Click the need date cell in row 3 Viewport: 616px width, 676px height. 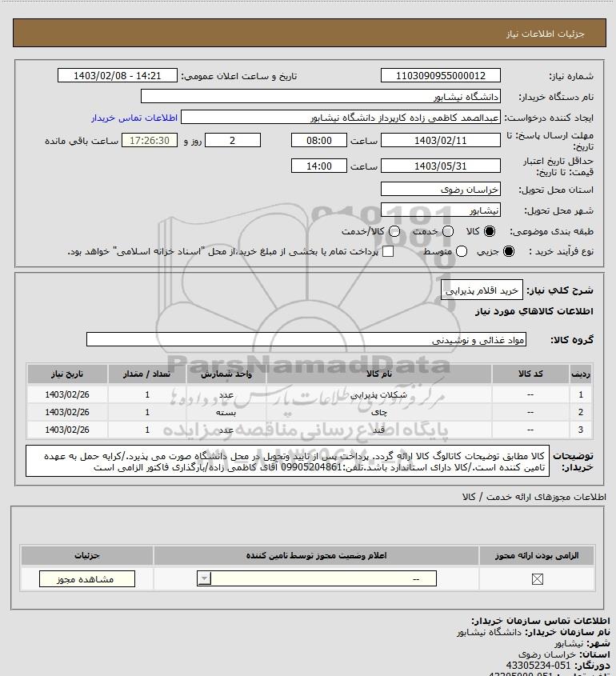(x=67, y=430)
